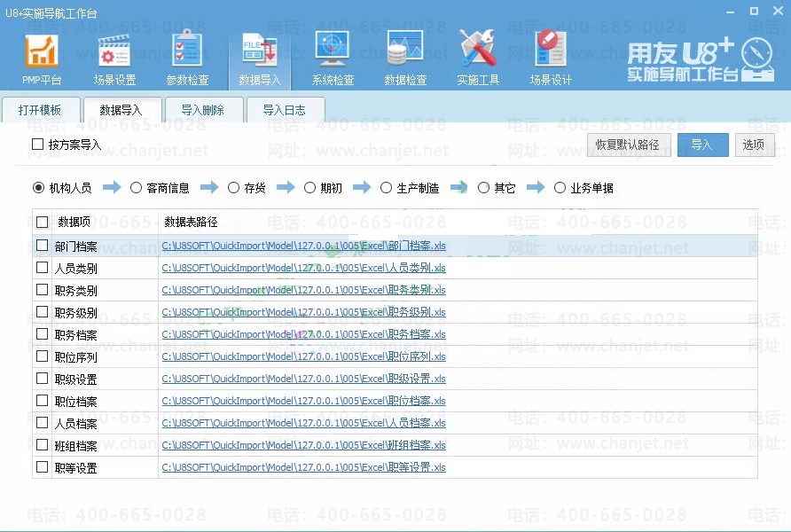Check the 人员档案 row checkbox
Image resolution: width=791 pixels, height=532 pixels.
pos(43,423)
